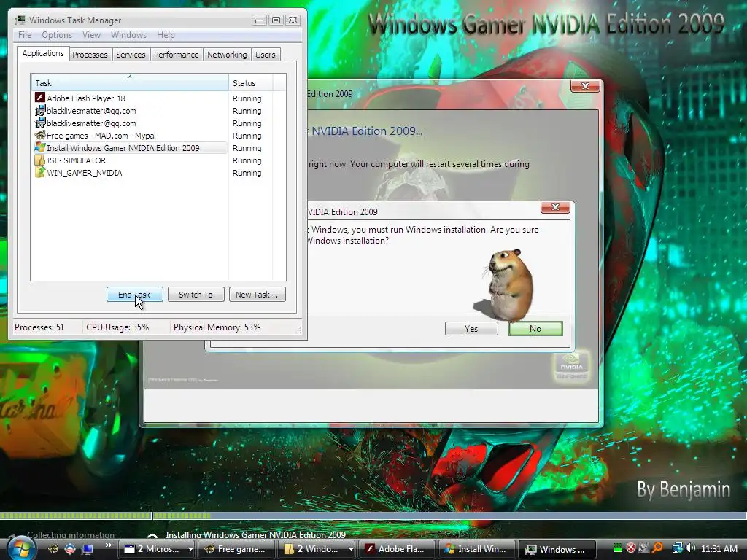Click the installation progress bar
This screenshot has height=560, width=747.
click(x=373, y=516)
